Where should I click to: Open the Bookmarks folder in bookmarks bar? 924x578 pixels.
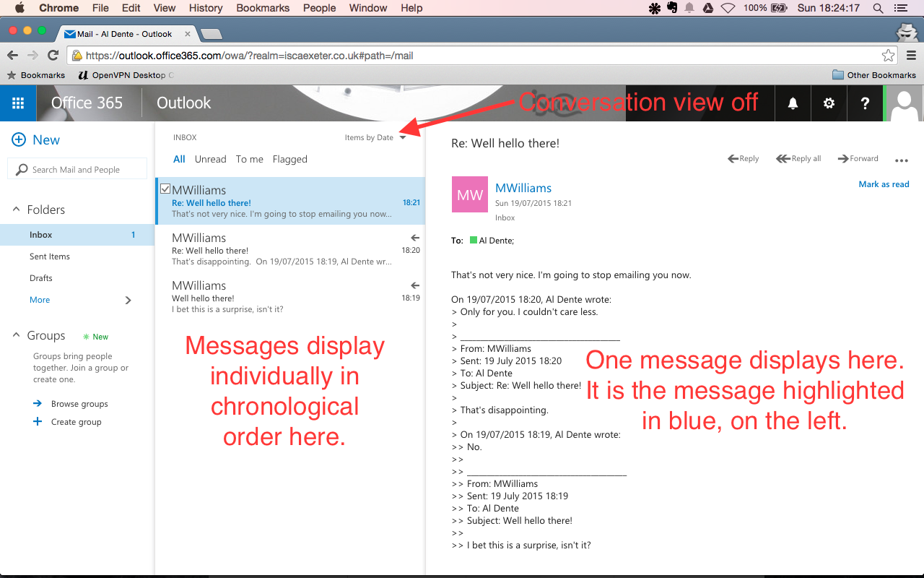tap(36, 75)
